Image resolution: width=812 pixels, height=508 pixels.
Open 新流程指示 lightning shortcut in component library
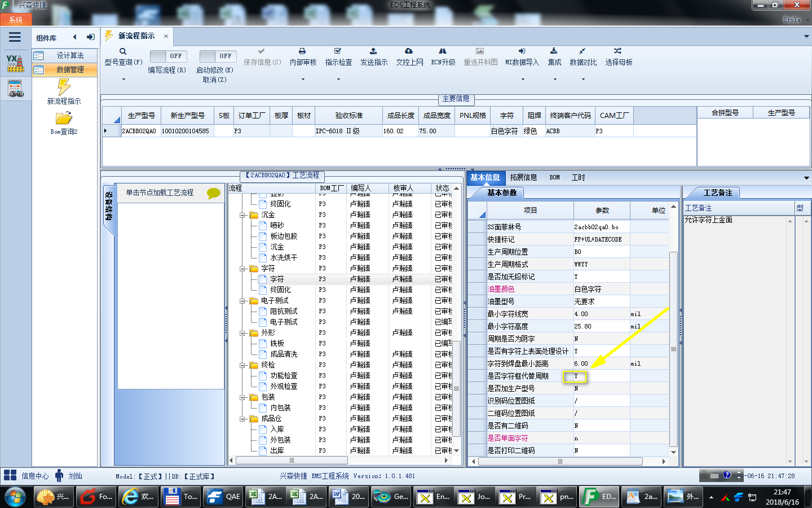(64, 87)
